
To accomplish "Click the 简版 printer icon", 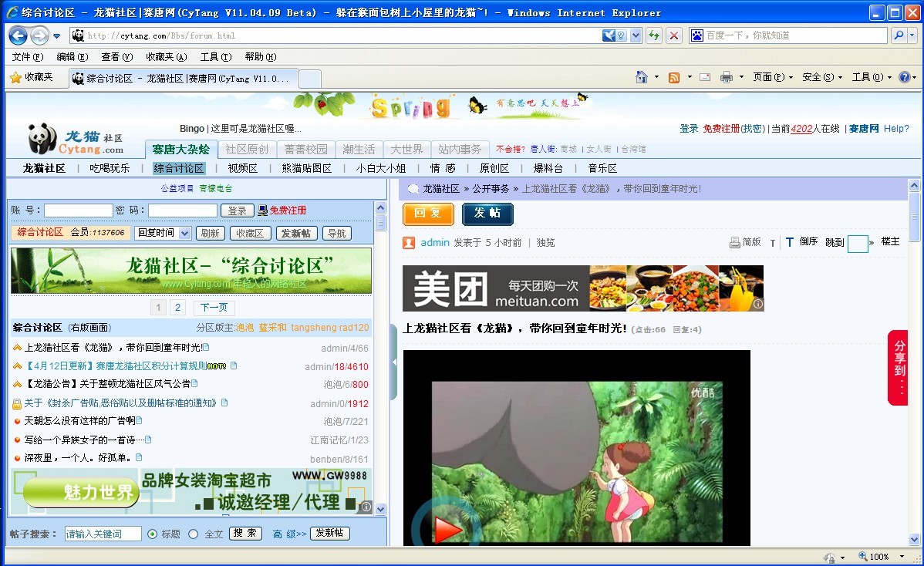I will click(735, 243).
